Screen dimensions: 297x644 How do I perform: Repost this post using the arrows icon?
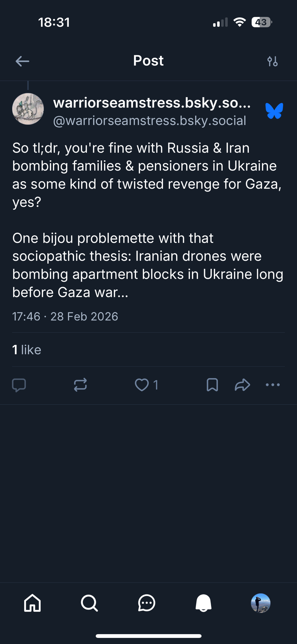tap(80, 385)
